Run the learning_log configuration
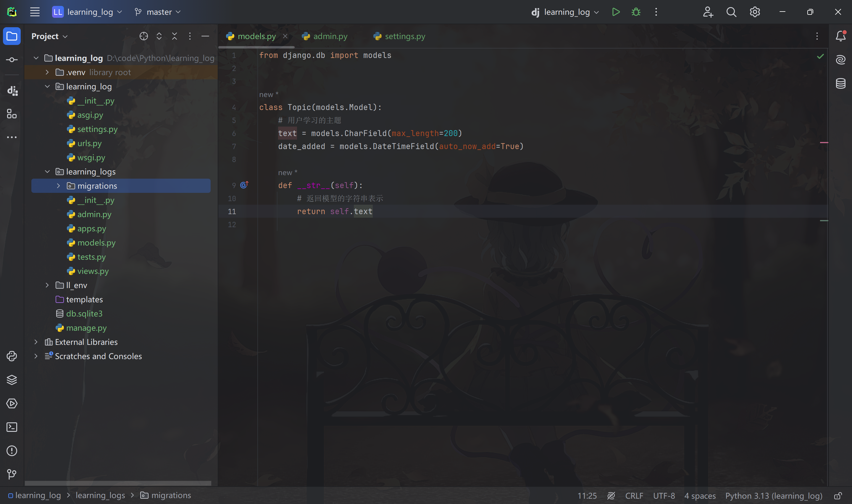This screenshot has width=852, height=504. pos(616,12)
